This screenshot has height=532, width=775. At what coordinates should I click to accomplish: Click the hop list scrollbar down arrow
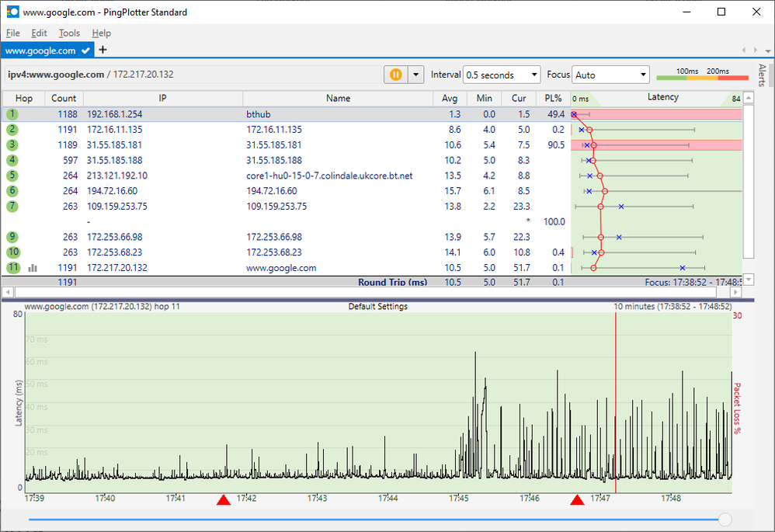[x=749, y=280]
